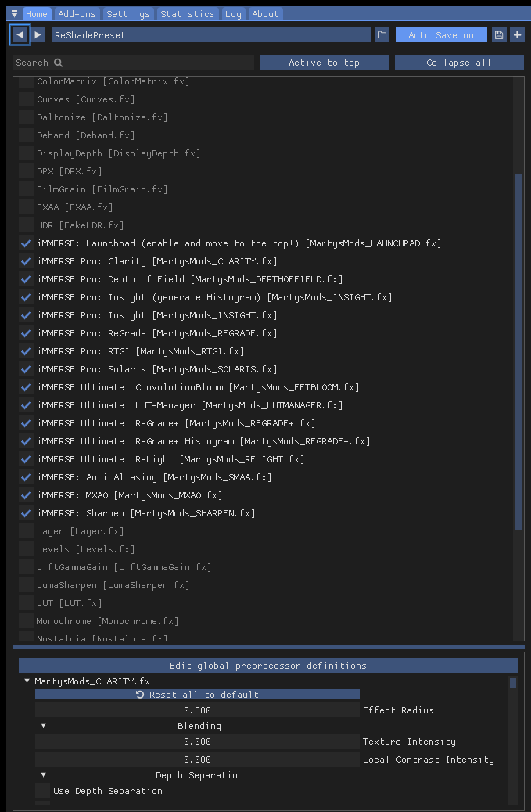The height and width of the screenshot is (812, 531).
Task: Uncheck iMMERSE: Sharpen effect
Action: (x=26, y=513)
